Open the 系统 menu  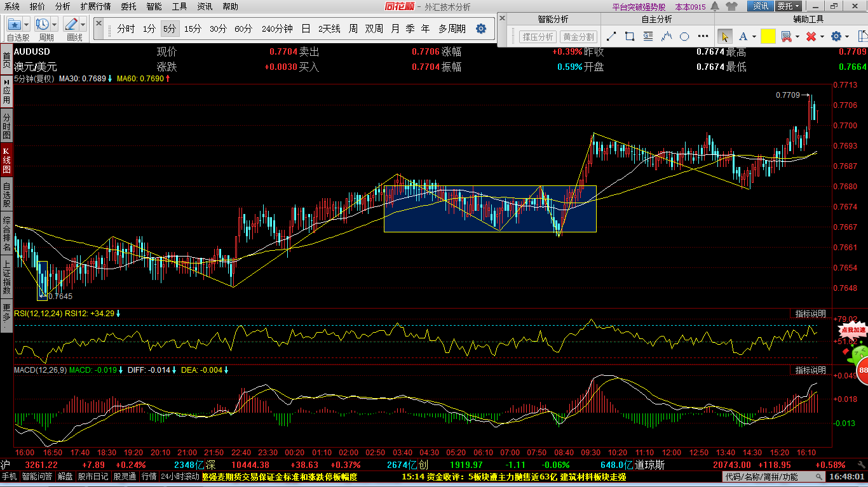pos(11,6)
